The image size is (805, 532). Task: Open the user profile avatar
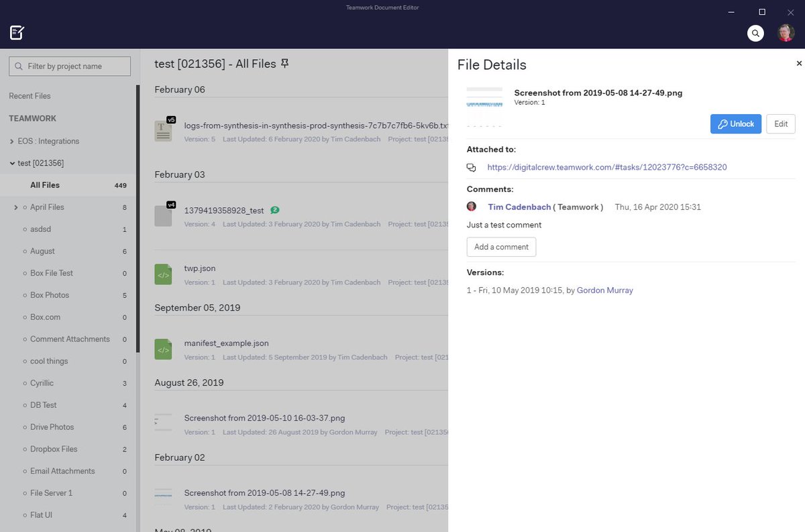point(786,33)
